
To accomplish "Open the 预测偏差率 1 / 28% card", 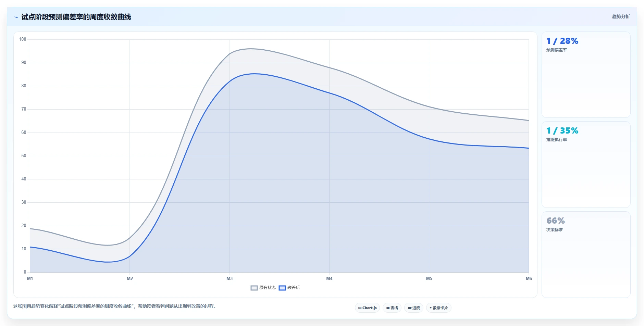I will tap(586, 75).
